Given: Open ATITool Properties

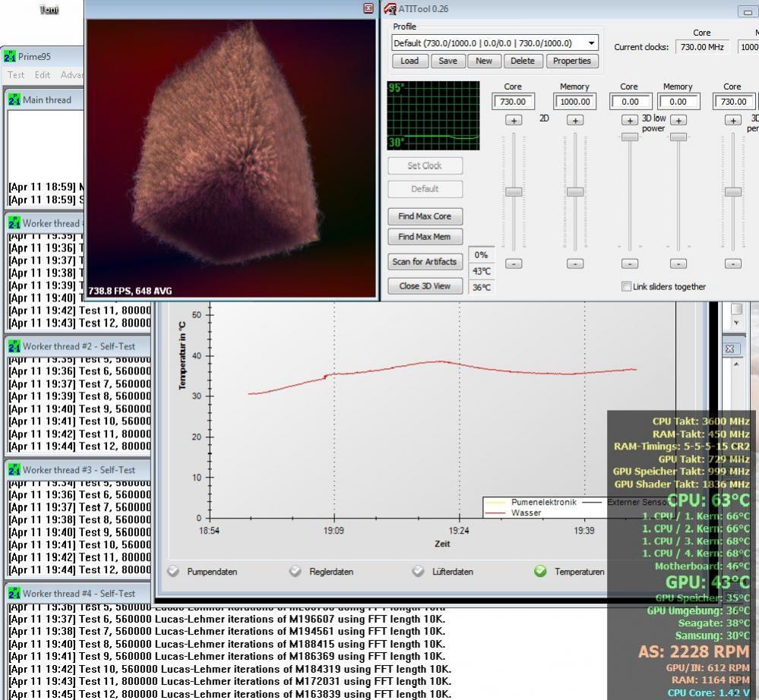Looking at the screenshot, I should [572, 61].
